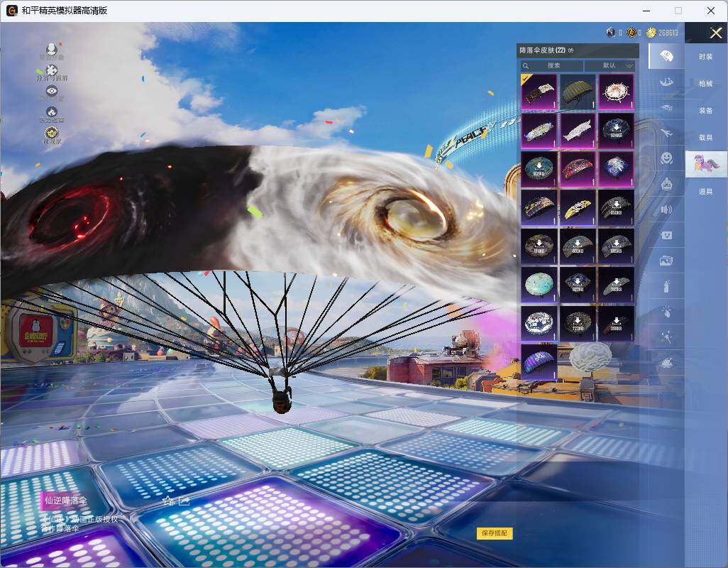Viewport: 728px width, 568px height.
Task: Open the flame icon option on left
Action: tap(52, 114)
